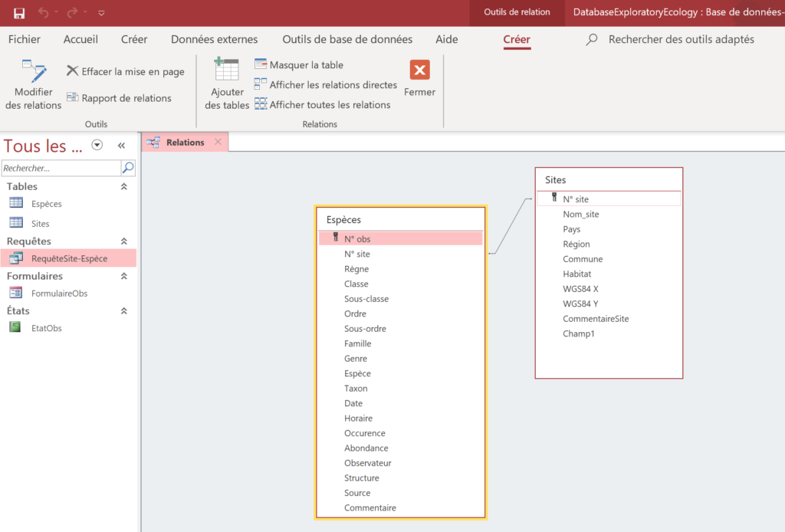The image size is (785, 532).
Task: Select the FormulaireObs form
Action: pos(68,294)
